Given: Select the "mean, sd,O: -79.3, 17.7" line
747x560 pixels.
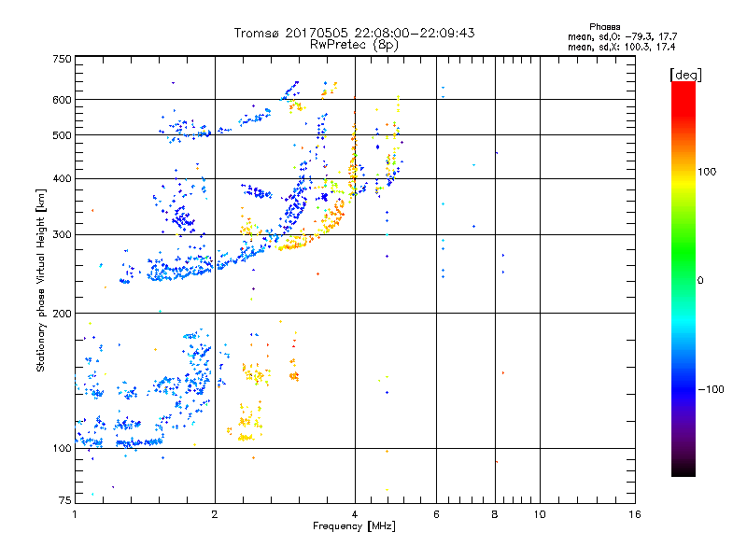Looking at the screenshot, I should tap(622, 36).
